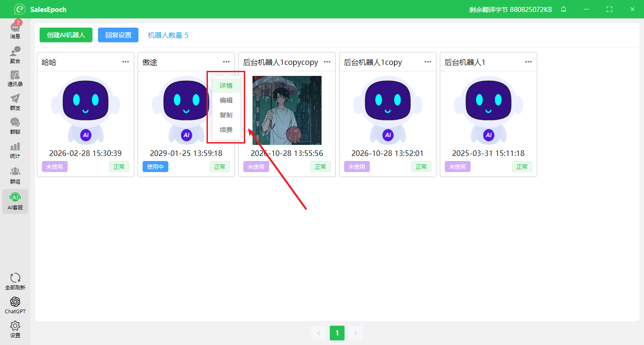Choose 续费 in the dropdown menu
Viewport: 644px width, 345px height.
226,130
